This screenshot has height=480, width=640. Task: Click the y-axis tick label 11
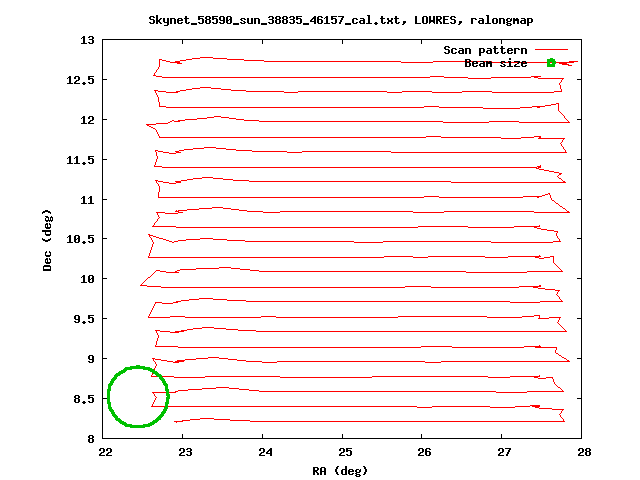click(x=87, y=200)
